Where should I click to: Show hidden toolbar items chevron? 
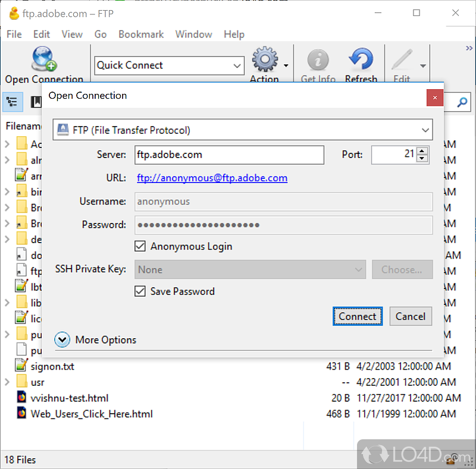point(469,48)
